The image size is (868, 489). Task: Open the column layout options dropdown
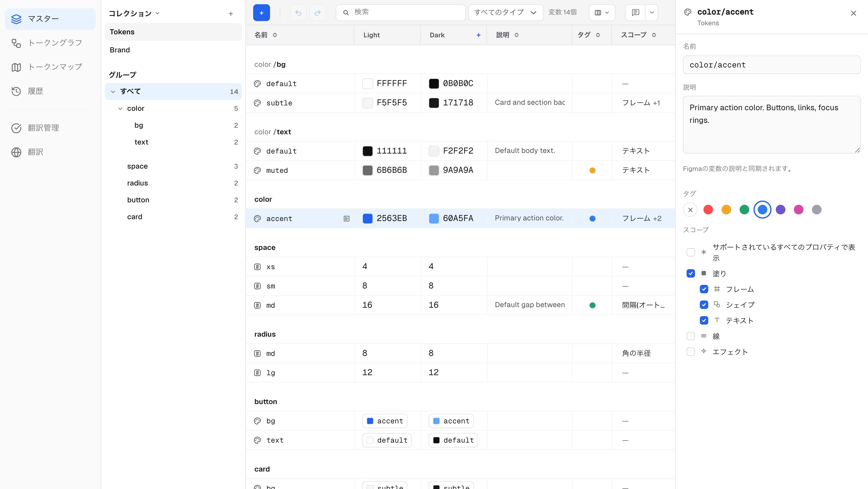pyautogui.click(x=602, y=12)
